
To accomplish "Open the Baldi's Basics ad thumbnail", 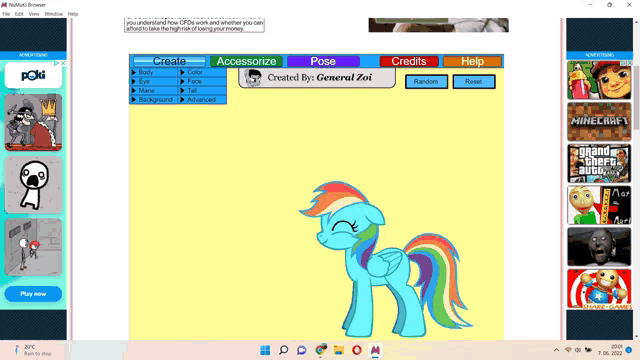I will pos(599,205).
